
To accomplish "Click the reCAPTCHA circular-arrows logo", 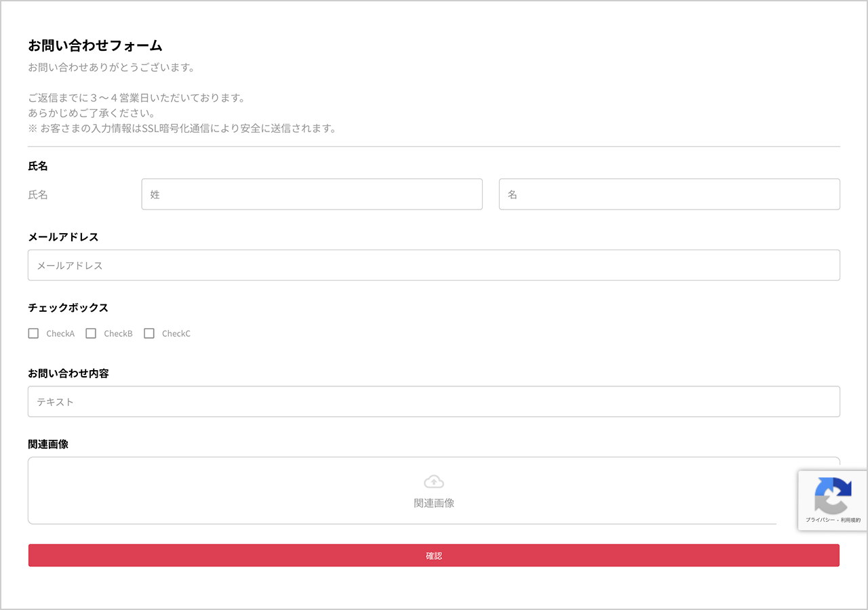I will (x=832, y=495).
